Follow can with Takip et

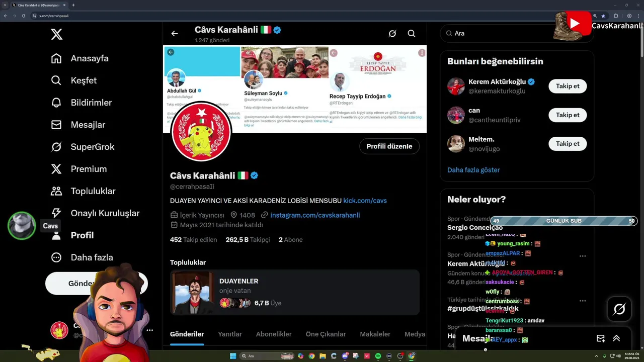[x=568, y=115]
